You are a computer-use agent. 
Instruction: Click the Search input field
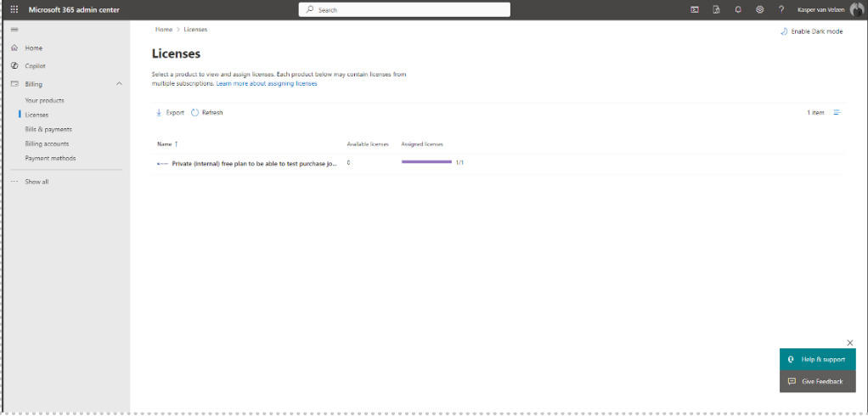click(404, 9)
